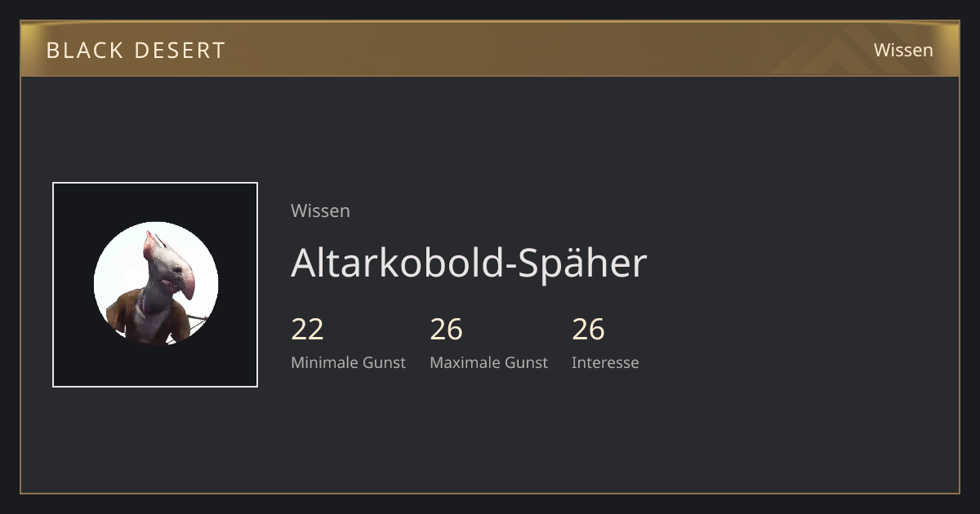980x514 pixels.
Task: Select the Interesse value 26
Action: (x=588, y=330)
